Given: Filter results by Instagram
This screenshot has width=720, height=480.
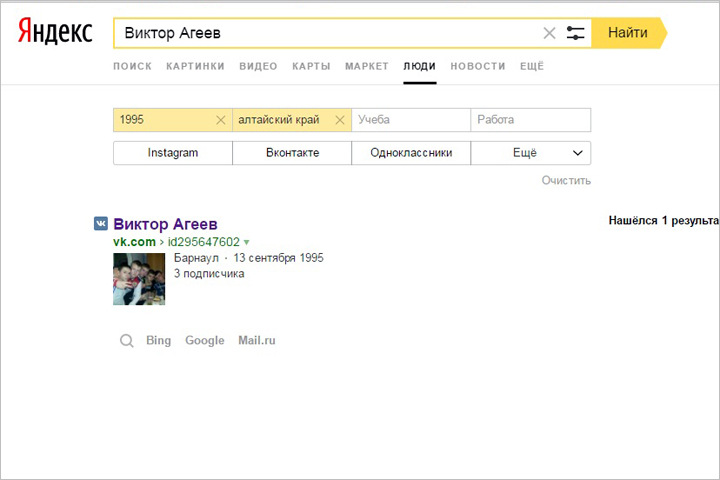Looking at the screenshot, I should (173, 153).
